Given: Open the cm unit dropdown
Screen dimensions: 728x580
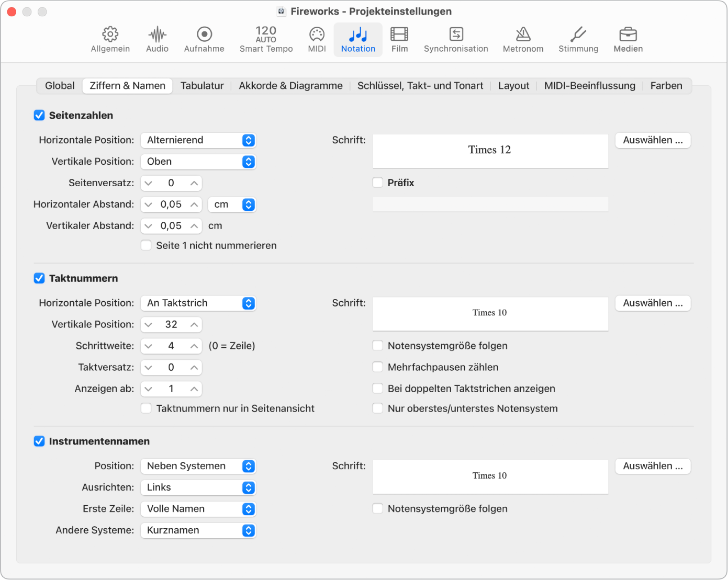Looking at the screenshot, I should 232,204.
